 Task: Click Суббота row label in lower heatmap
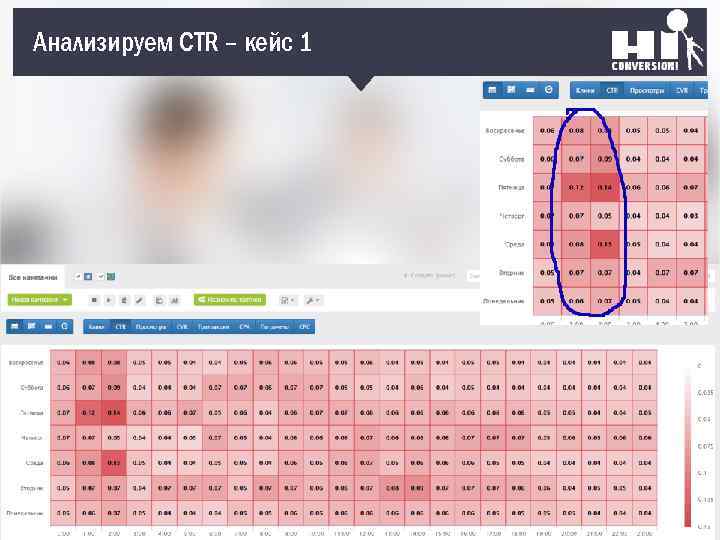pos(32,388)
